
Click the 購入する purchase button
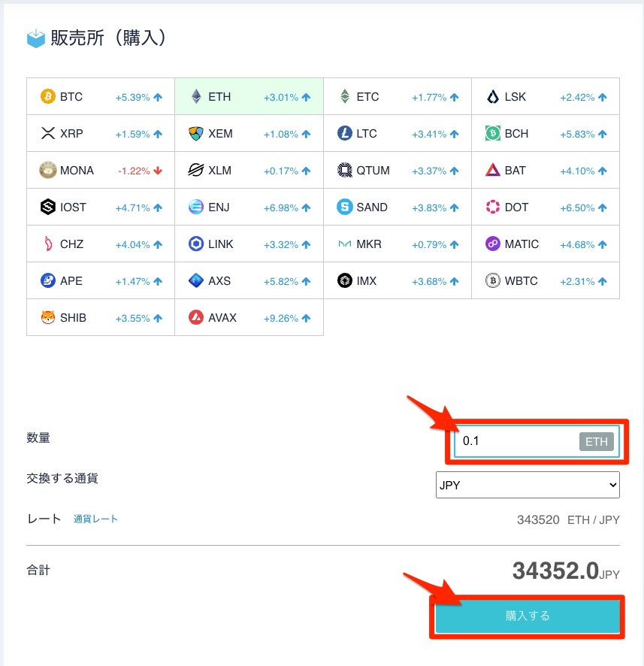[x=528, y=616]
